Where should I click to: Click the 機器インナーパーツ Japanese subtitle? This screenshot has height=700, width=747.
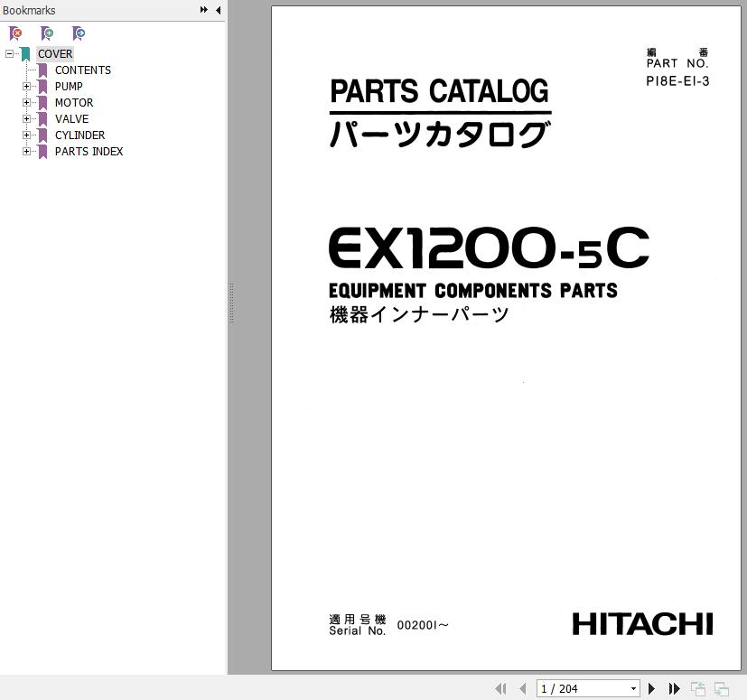(419, 314)
